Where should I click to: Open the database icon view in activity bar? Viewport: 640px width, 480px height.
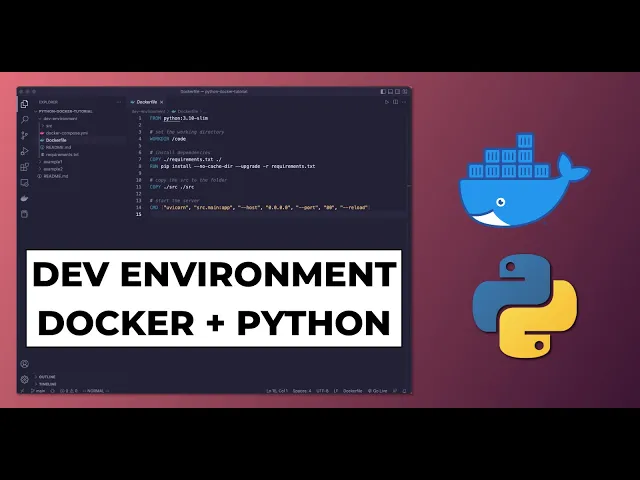coord(24,214)
